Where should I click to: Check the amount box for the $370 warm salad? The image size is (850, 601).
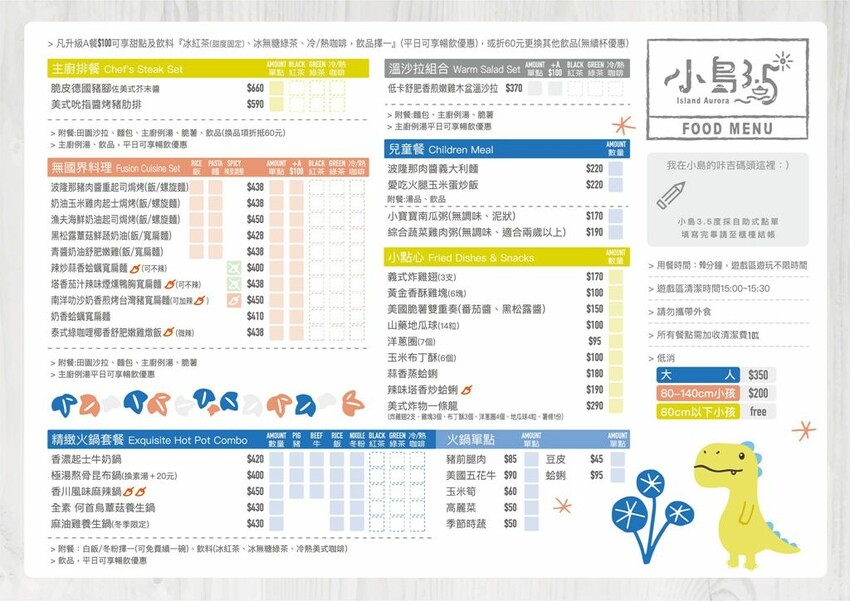point(536,88)
